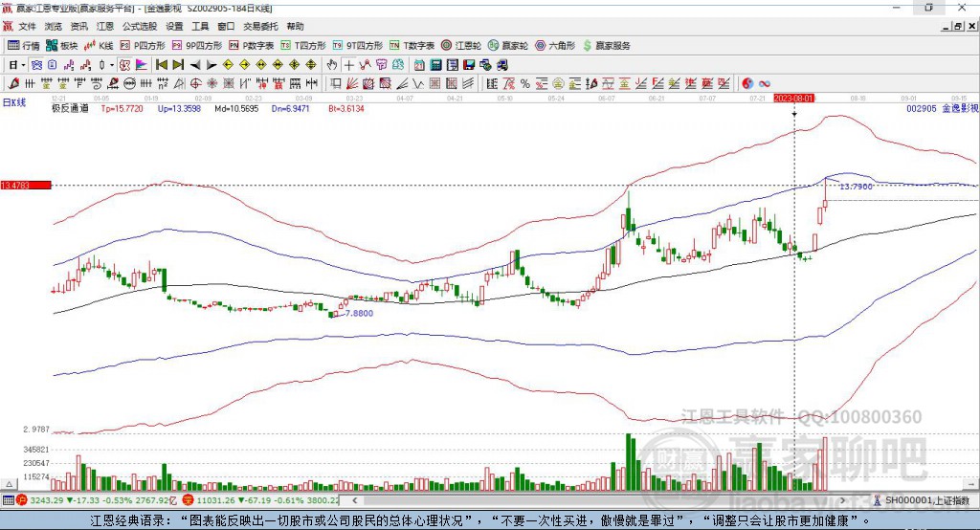Viewport: 980px width, 530px height.
Task: Open the 文件 menu
Action: point(27,26)
